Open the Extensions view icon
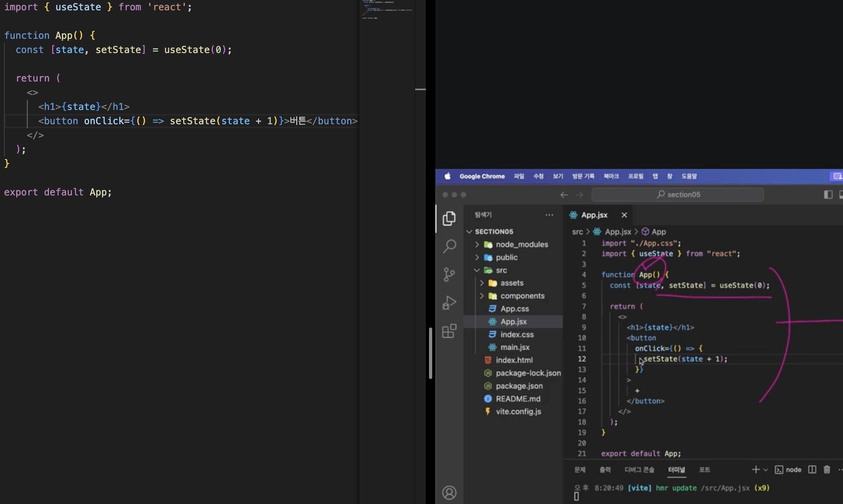 [449, 331]
